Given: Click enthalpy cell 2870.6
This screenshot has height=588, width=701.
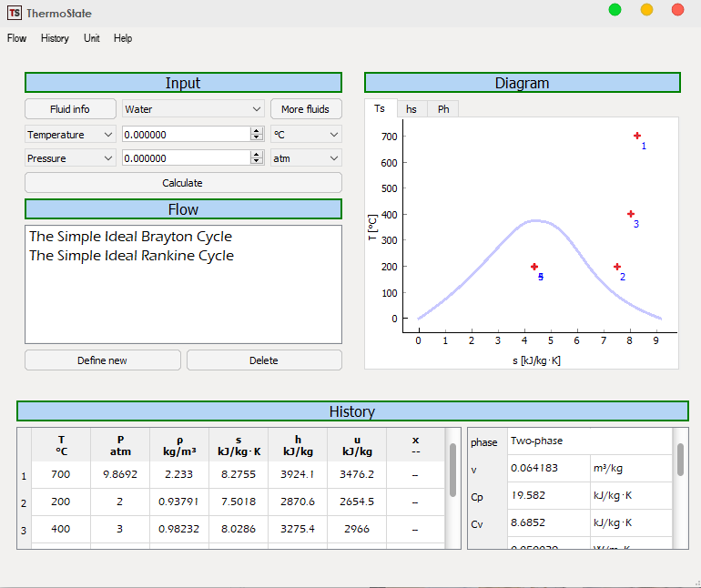Looking at the screenshot, I should pyautogui.click(x=298, y=502).
